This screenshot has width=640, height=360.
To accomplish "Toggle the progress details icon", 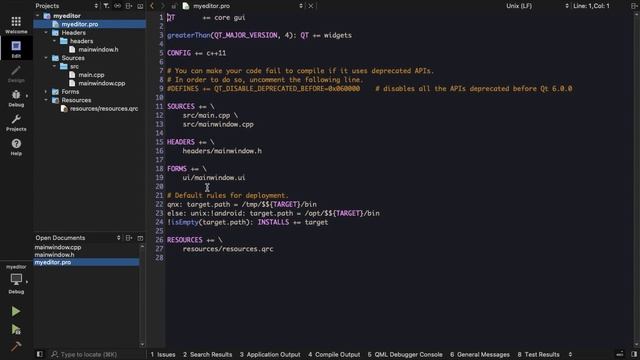I will [x=620, y=354].
